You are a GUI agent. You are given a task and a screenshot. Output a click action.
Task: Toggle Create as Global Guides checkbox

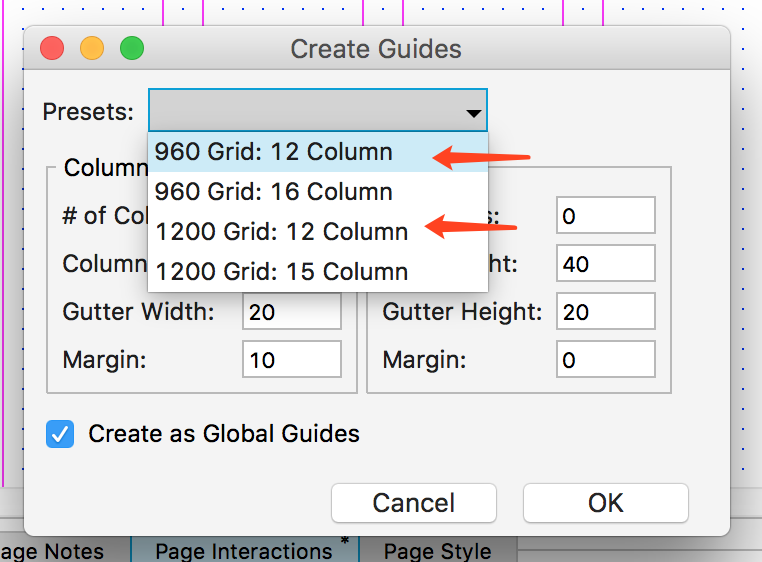coord(61,434)
